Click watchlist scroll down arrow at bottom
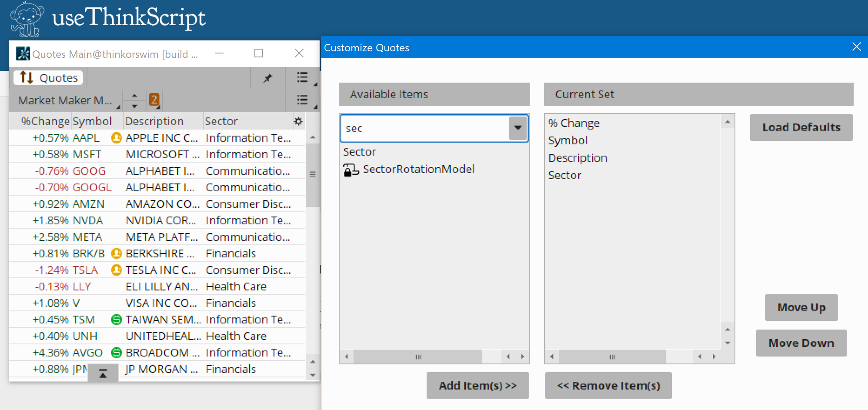 click(312, 375)
